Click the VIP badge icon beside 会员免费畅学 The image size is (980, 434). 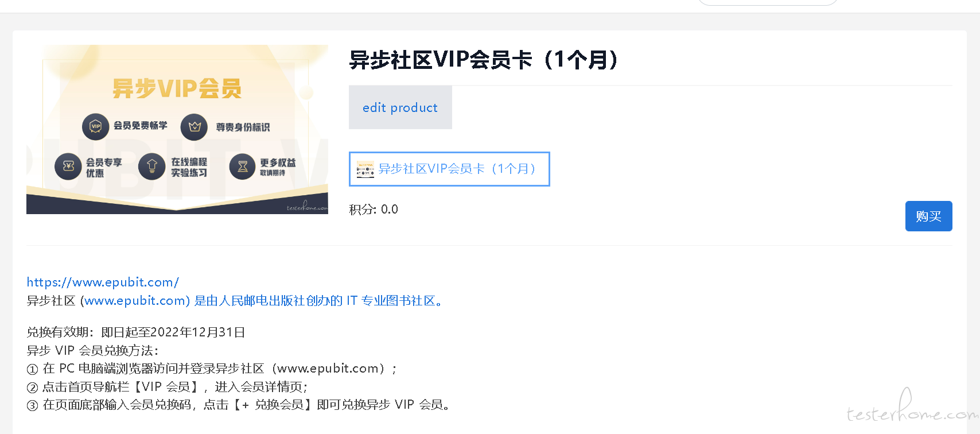(x=96, y=126)
